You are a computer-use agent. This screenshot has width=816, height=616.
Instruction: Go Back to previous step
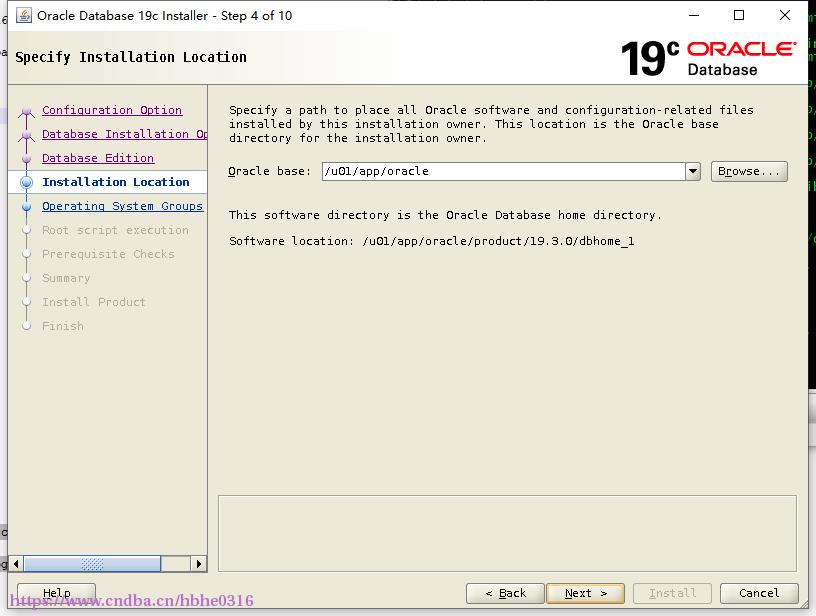[505, 593]
